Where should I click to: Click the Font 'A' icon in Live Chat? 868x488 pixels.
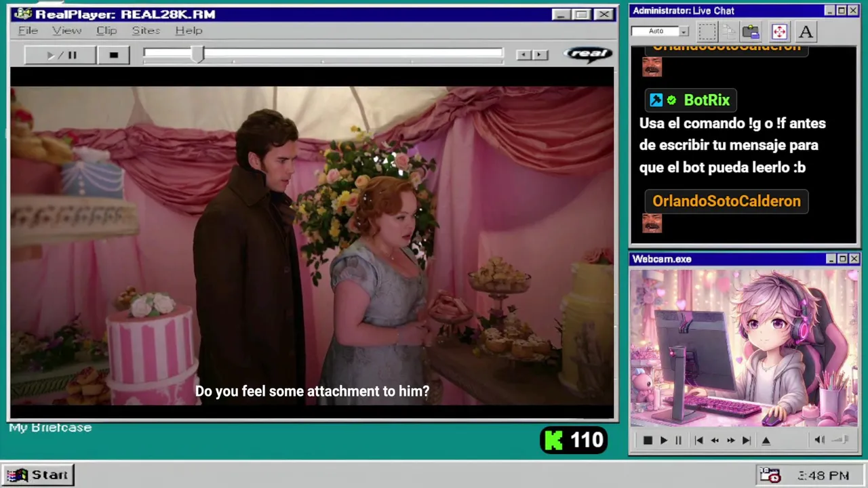(x=805, y=32)
